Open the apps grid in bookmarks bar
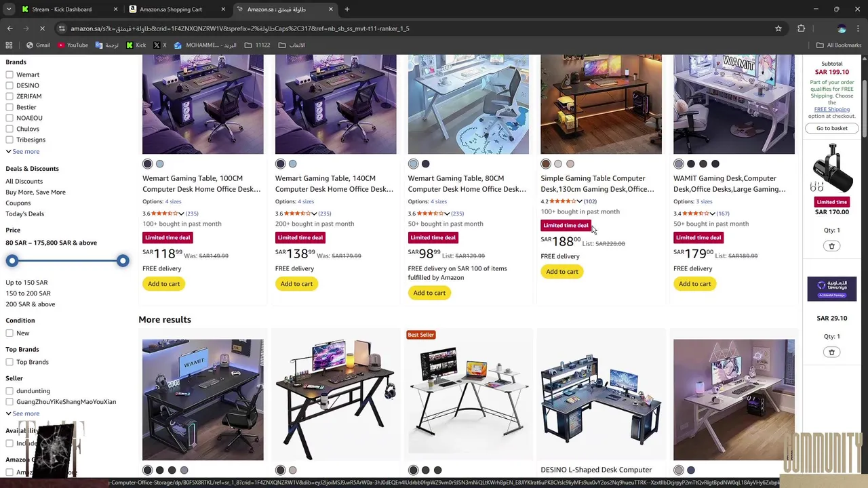Viewport: 868px width, 488px height. coord(9,45)
